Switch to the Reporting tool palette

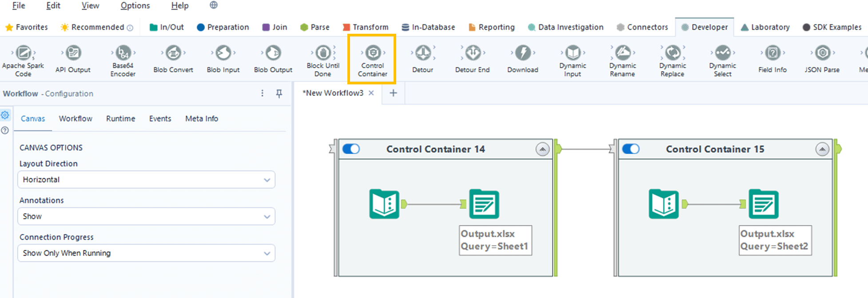pyautogui.click(x=491, y=27)
